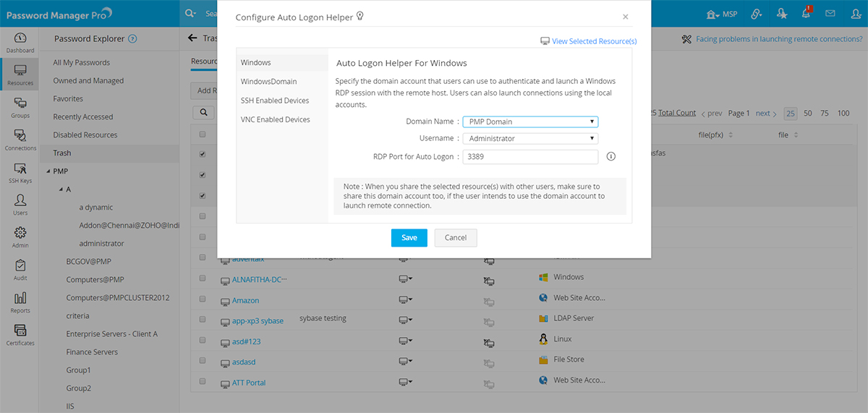Go to the Connections sidebar icon

click(20, 139)
